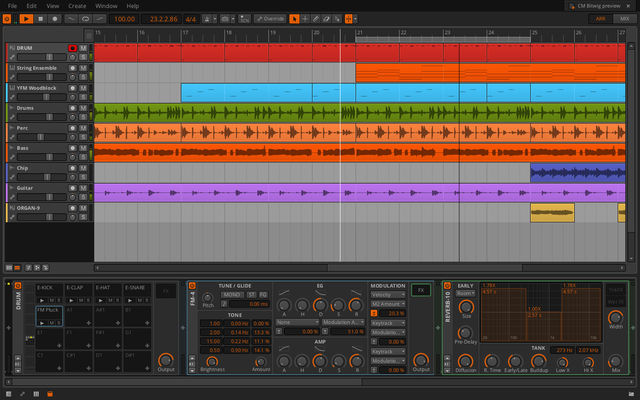Select the first ORGAN-9 clip at bar 25
Viewport: 640px width, 400px height.
point(552,213)
